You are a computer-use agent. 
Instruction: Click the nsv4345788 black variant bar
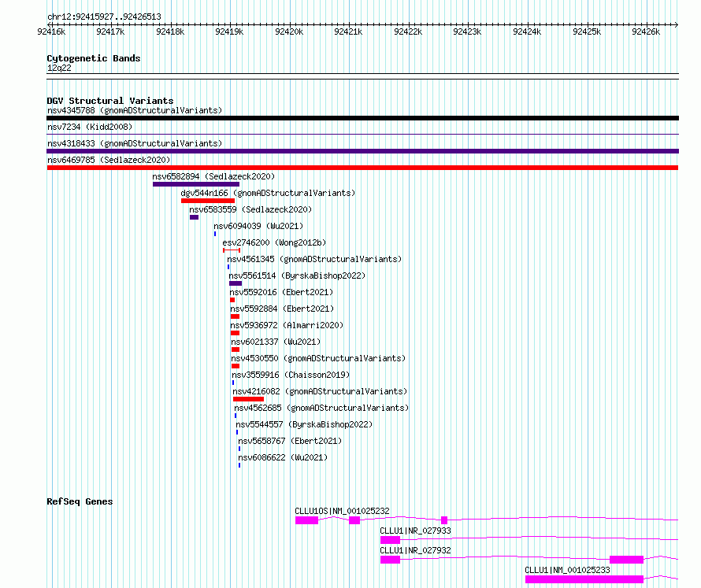tap(362, 118)
